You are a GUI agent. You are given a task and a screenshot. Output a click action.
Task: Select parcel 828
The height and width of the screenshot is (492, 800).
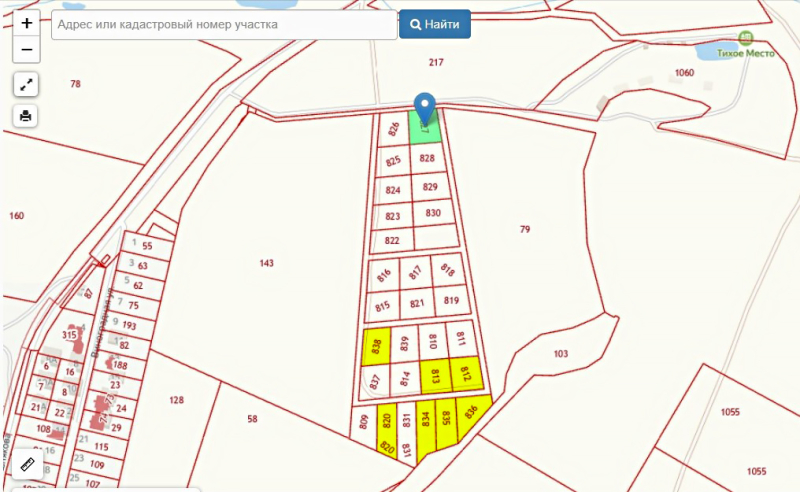[x=428, y=158]
